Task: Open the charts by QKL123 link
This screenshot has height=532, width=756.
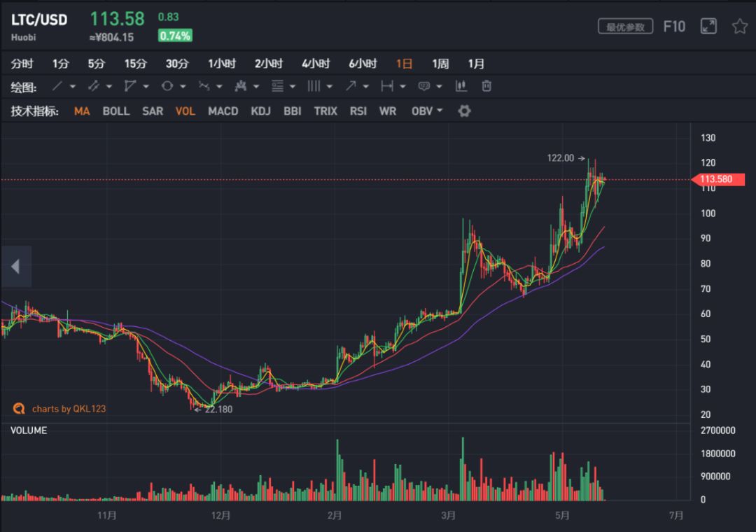Action: (x=67, y=409)
